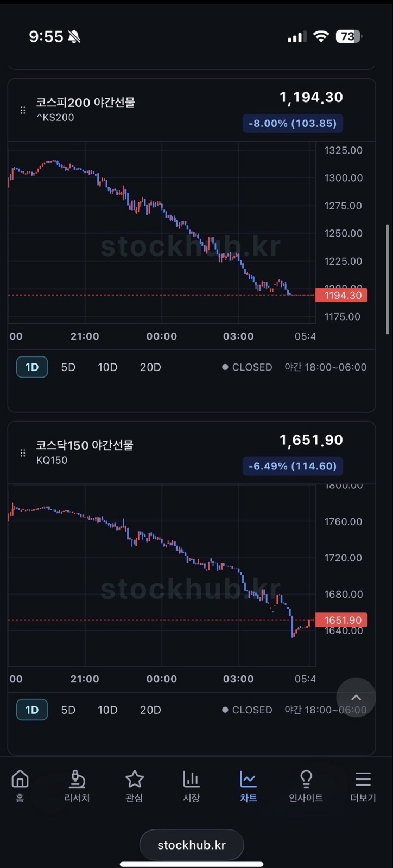Select 1D range on the 코스피200 chart
Viewport: 393px width, 868px height.
32,367
